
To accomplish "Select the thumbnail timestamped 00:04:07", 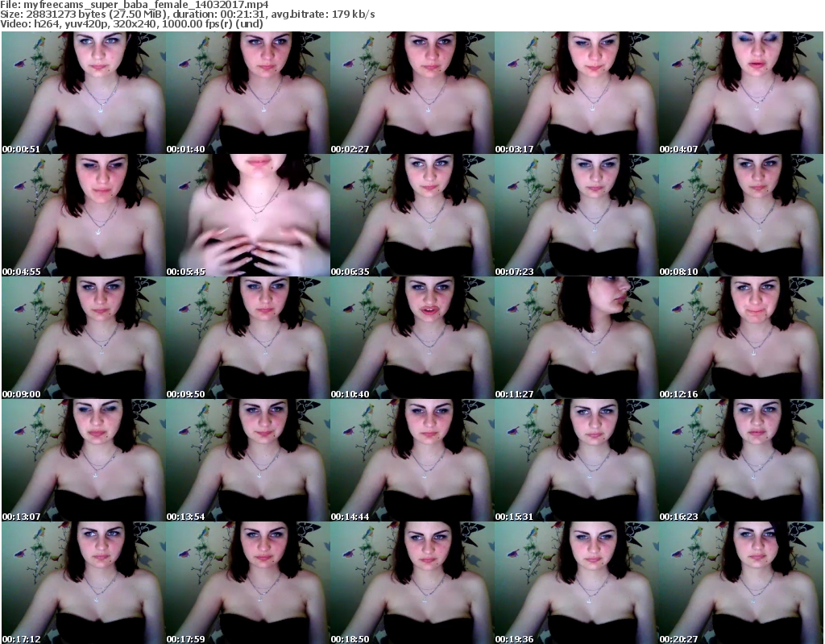I will click(x=741, y=93).
